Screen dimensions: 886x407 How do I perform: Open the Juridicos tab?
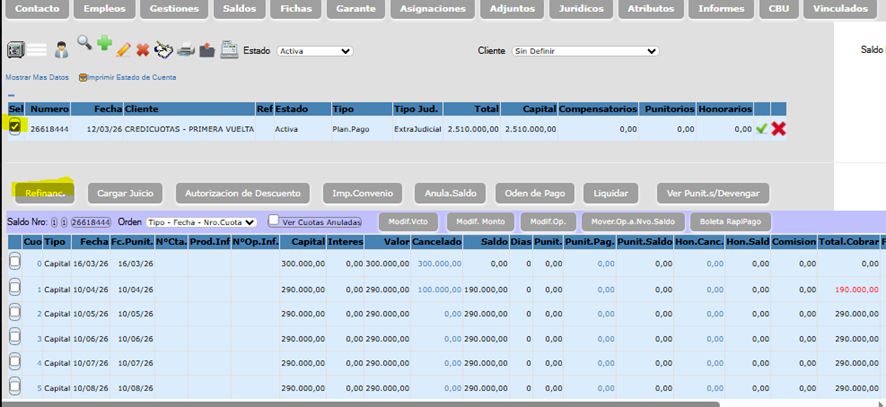(x=580, y=9)
